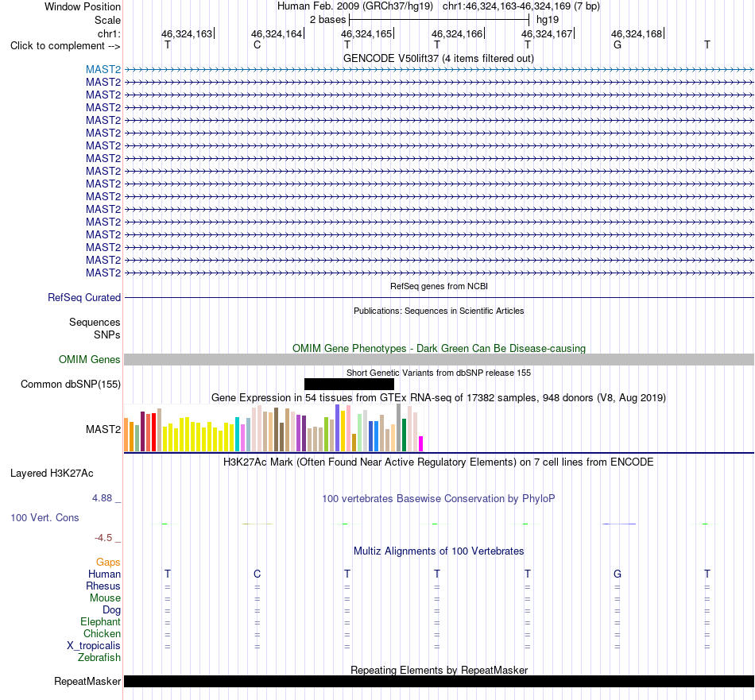
Task: Click position label 46,324,166
Action: [457, 33]
